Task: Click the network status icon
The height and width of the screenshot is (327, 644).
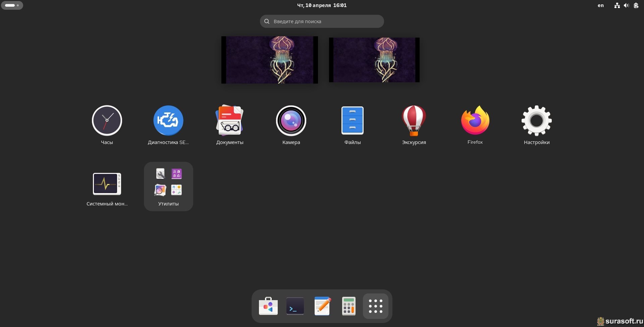Action: point(617,5)
